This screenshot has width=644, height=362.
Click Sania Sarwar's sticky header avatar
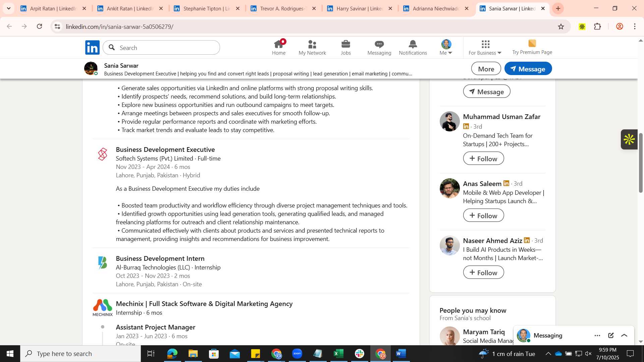(91, 68)
